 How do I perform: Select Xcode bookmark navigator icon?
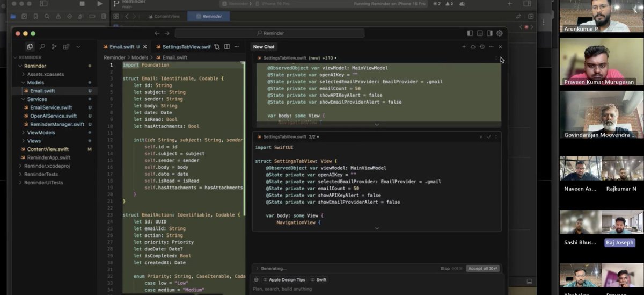(x=36, y=17)
